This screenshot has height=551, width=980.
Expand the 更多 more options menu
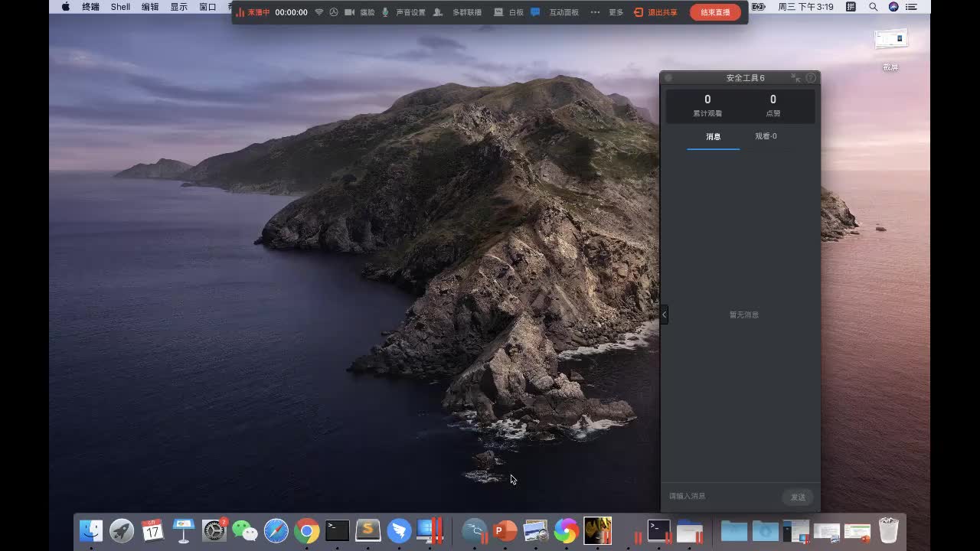pos(616,12)
